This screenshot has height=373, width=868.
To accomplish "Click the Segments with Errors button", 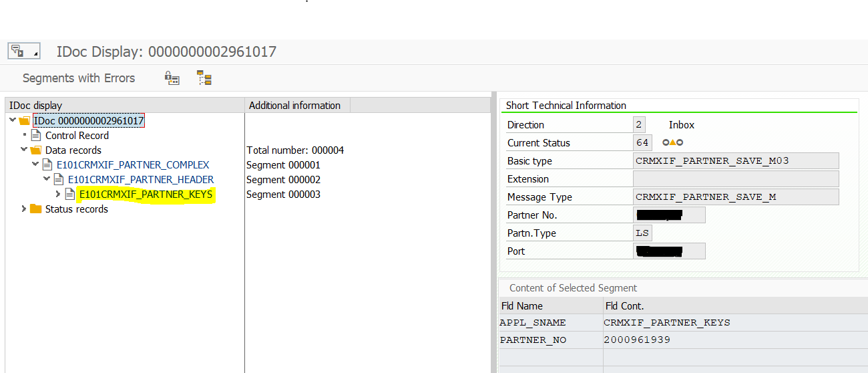I will [x=79, y=78].
